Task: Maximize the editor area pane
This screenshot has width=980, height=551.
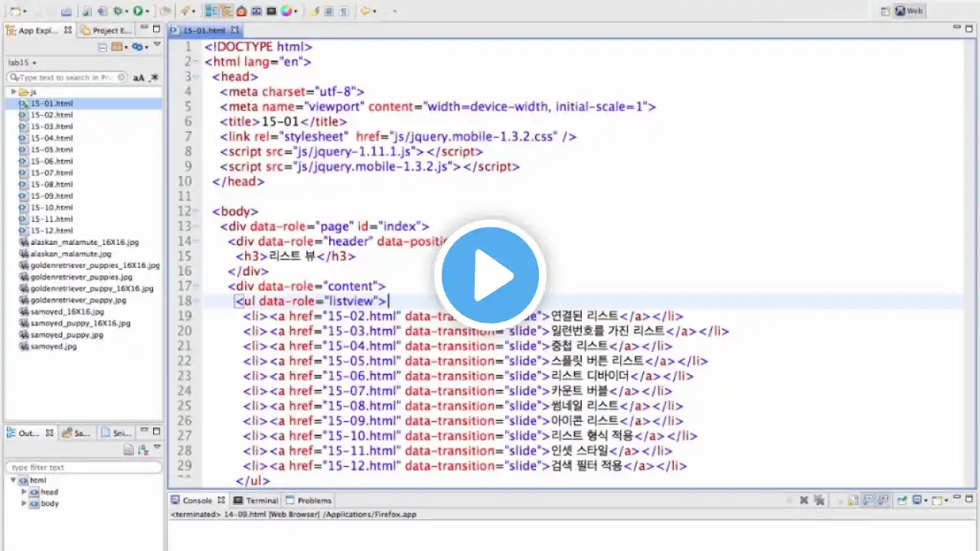Action: [x=969, y=28]
